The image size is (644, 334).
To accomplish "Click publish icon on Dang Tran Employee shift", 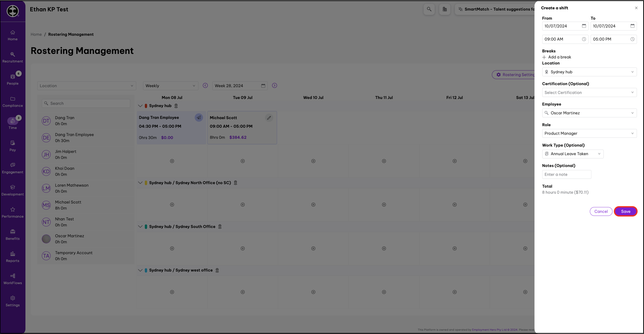I will tap(199, 117).
